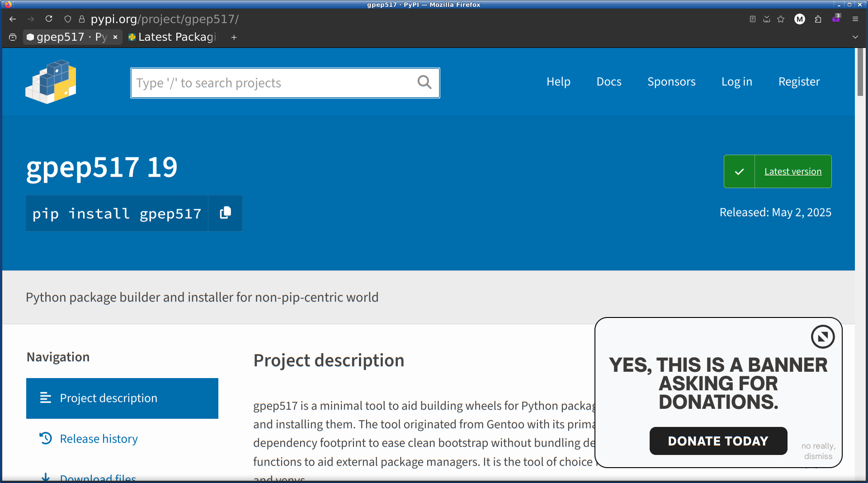Open the Release history section
Viewport: 868px width, 483px height.
pyautogui.click(x=99, y=439)
